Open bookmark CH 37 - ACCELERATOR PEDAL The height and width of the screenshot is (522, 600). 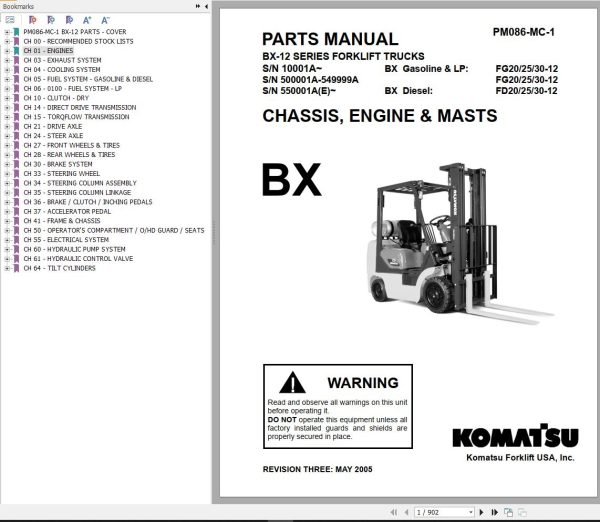[x=67, y=212]
